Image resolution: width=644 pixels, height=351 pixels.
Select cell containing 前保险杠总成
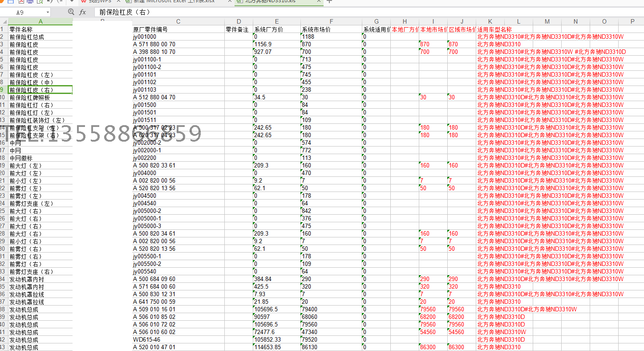41,37
